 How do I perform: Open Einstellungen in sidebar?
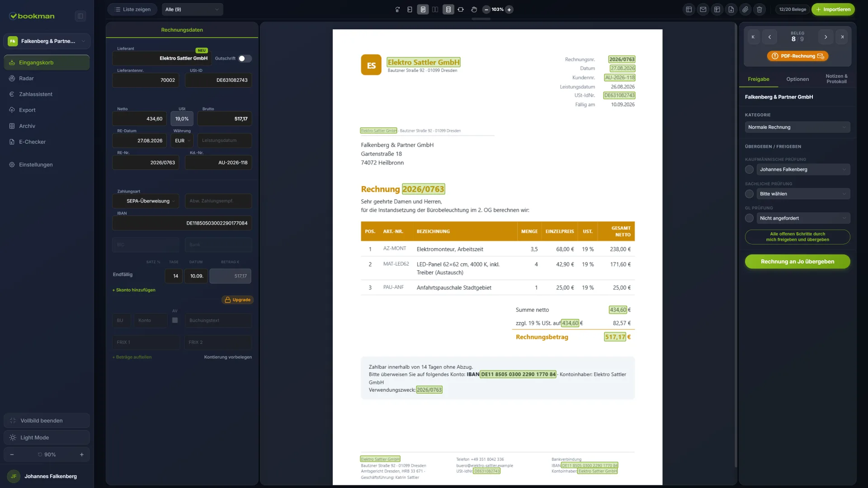pos(47,165)
